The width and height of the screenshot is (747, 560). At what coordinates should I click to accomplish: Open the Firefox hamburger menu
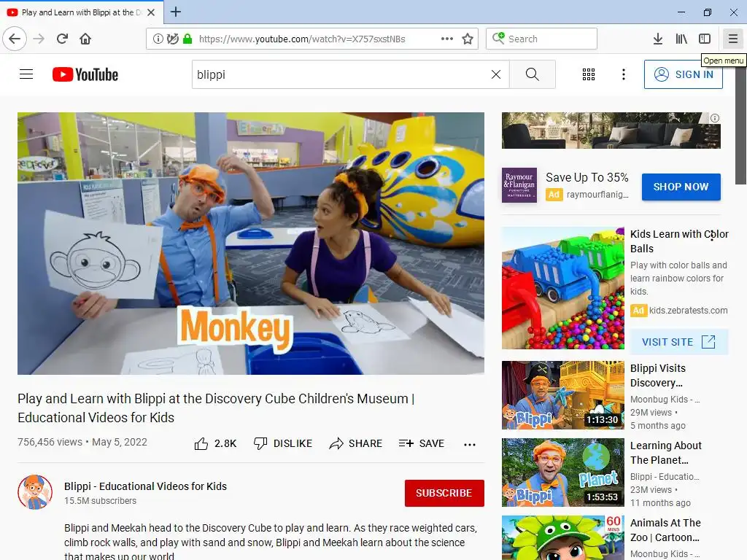click(732, 39)
